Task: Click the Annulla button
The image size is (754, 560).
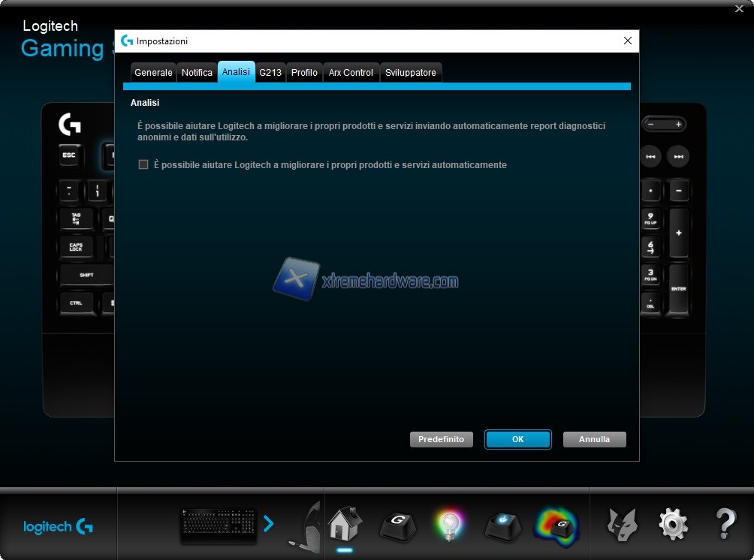Action: (x=594, y=439)
